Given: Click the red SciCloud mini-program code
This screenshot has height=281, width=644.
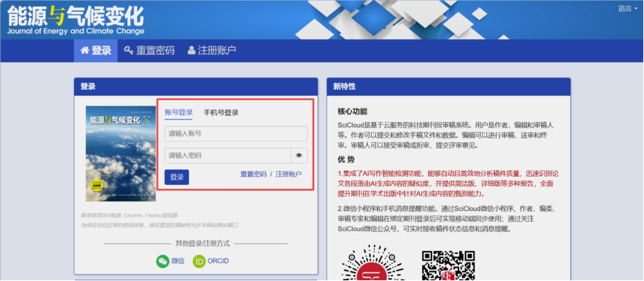Looking at the screenshot, I should pos(373,262).
